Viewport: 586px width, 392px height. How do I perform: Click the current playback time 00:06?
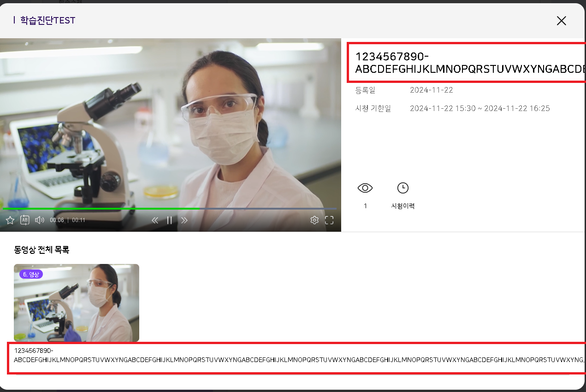click(57, 220)
